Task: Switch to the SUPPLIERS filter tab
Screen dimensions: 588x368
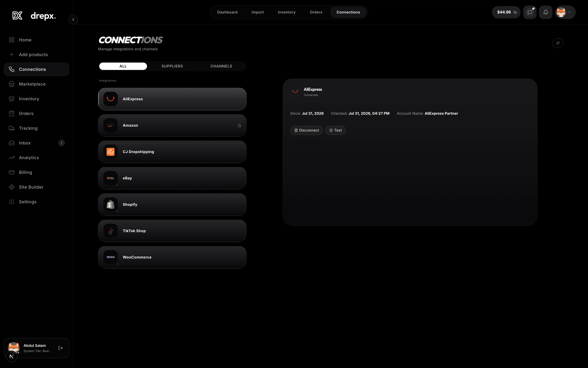Action: pyautogui.click(x=172, y=66)
